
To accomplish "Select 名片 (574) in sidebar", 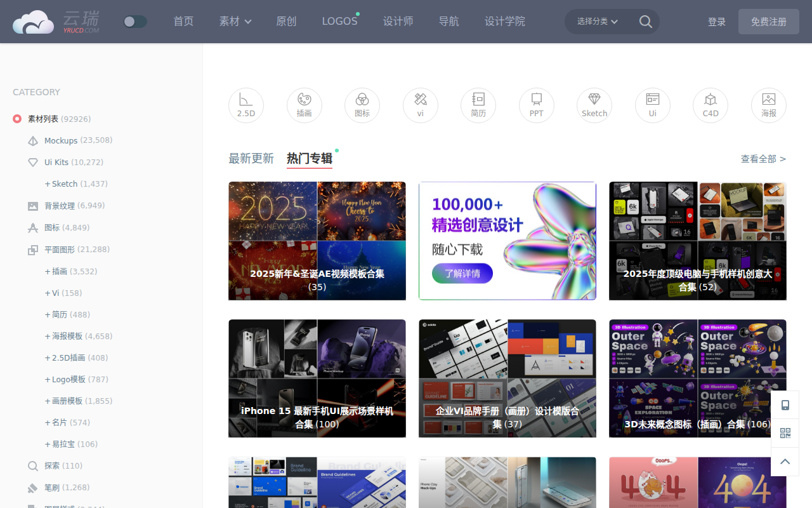I will pyautogui.click(x=67, y=423).
